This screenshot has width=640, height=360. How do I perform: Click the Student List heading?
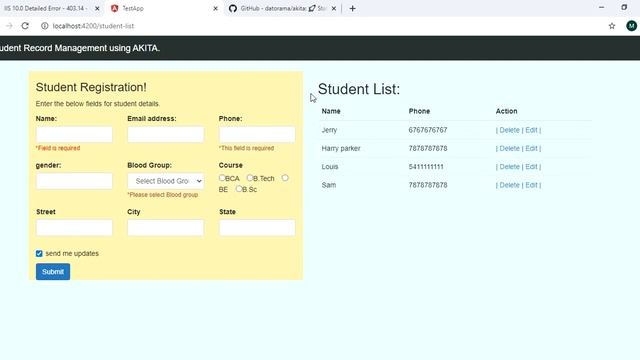point(359,89)
